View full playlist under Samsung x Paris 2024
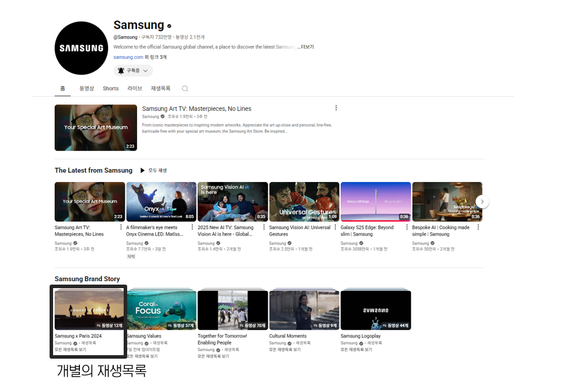This screenshot has width=588, height=389. click(x=70, y=350)
